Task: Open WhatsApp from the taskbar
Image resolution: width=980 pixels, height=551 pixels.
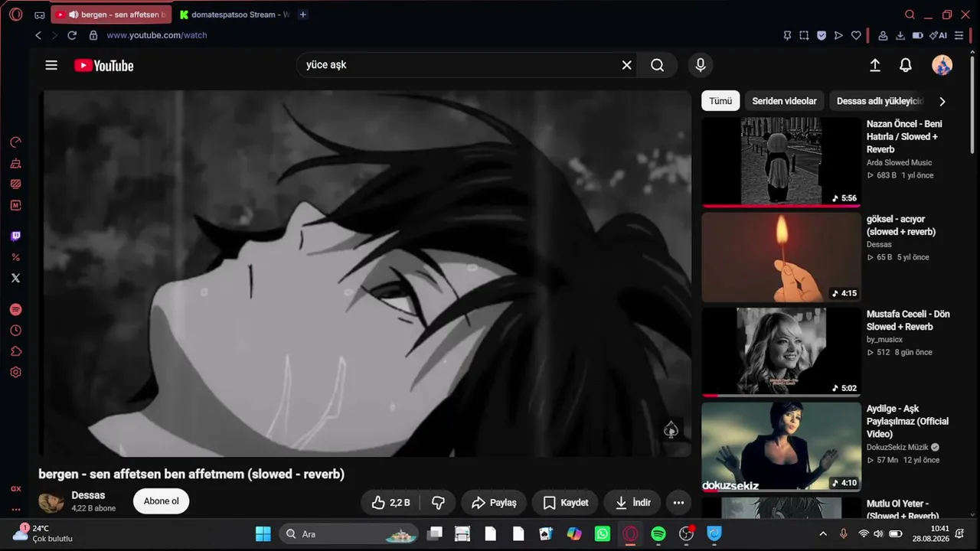Action: tap(603, 534)
